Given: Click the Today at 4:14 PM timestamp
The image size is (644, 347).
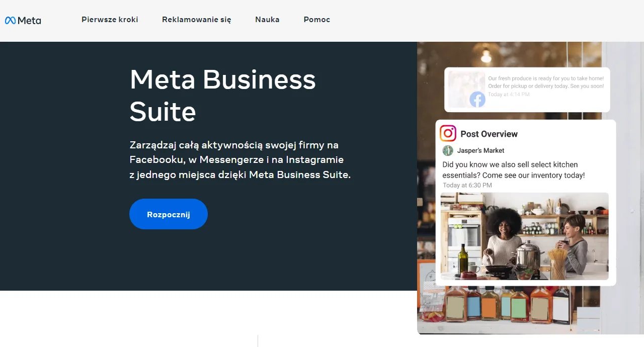Looking at the screenshot, I should tap(509, 95).
